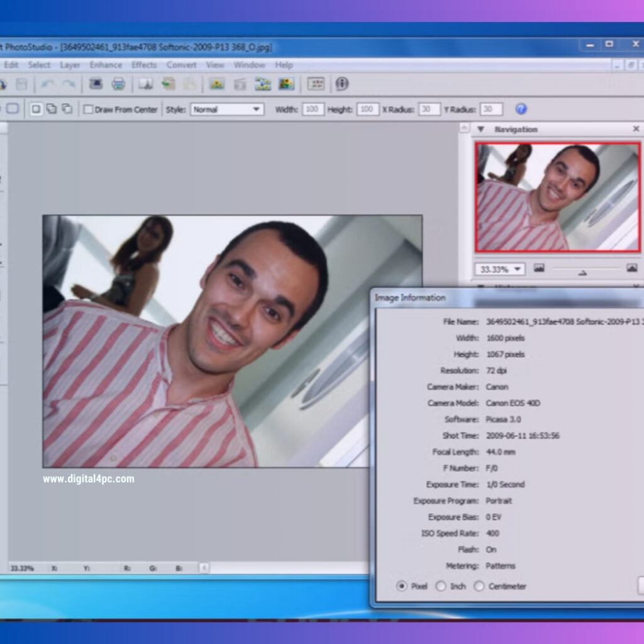644x644 pixels.
Task: Click the multi-photo arrangement toolbar icon
Action: [x=263, y=84]
